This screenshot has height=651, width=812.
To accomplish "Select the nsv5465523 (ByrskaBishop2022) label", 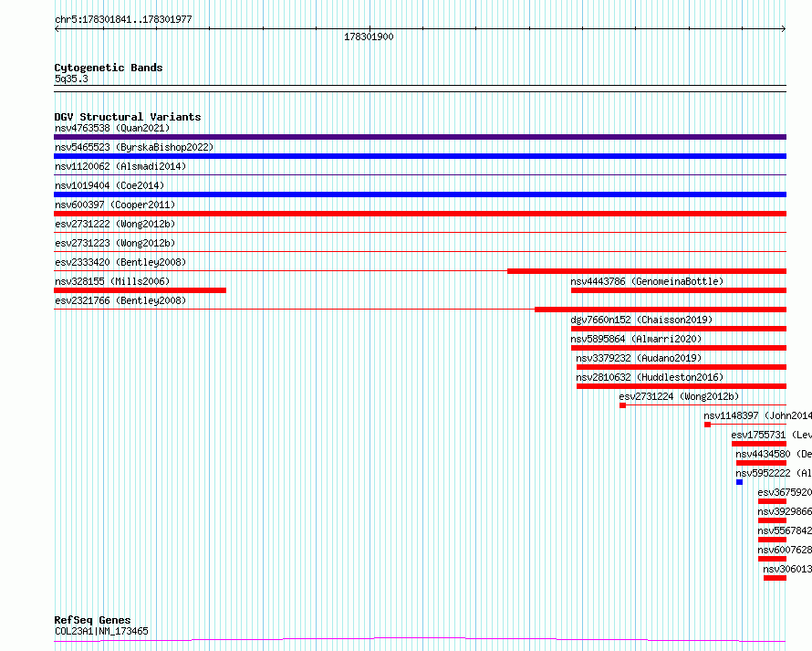I will 134,147.
